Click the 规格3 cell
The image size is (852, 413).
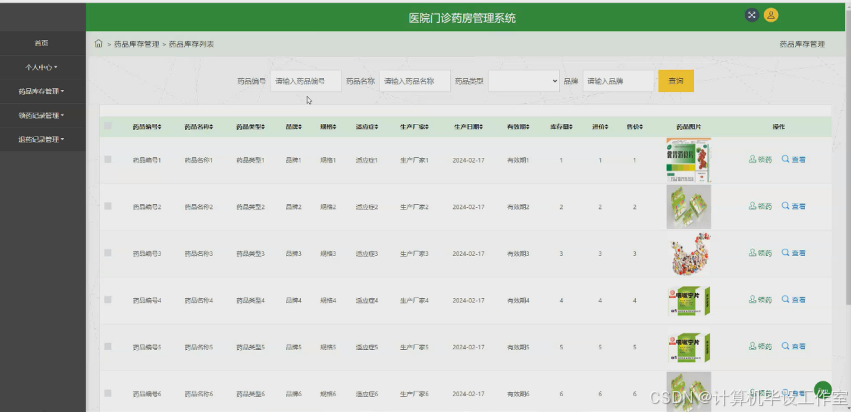(328, 253)
